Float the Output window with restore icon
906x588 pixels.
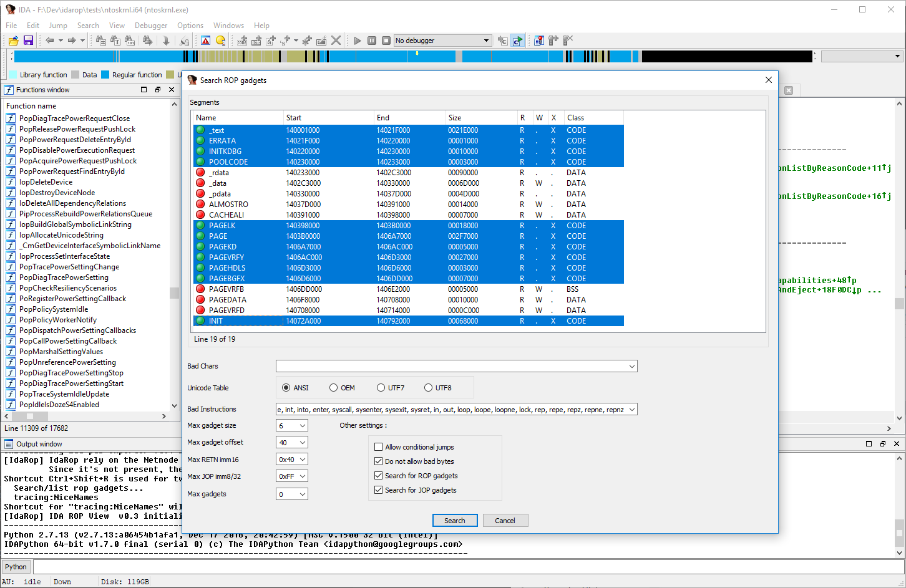pyautogui.click(x=883, y=443)
